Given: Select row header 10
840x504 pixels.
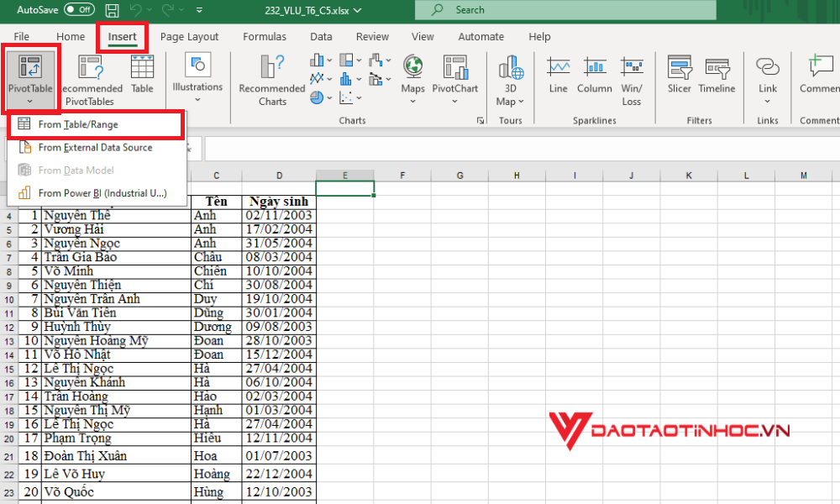Looking at the screenshot, I should tap(9, 299).
